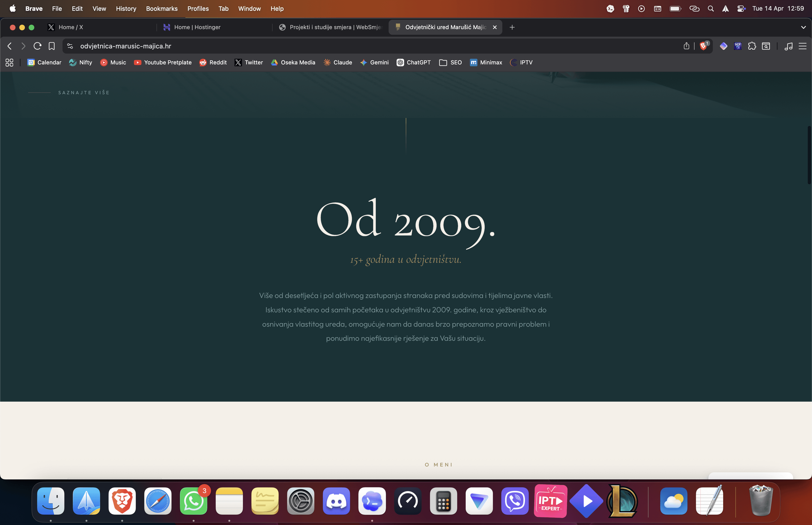Open a new tab with the plus button
The image size is (812, 525).
(512, 27)
